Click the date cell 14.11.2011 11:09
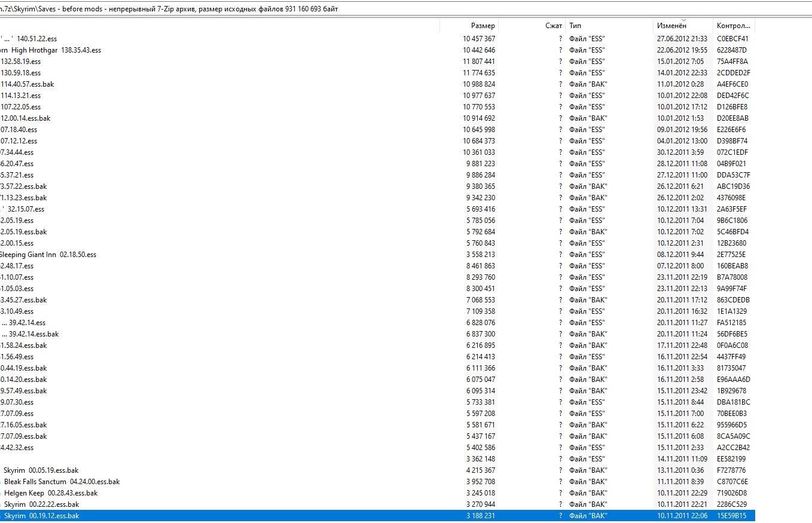 [x=682, y=459]
